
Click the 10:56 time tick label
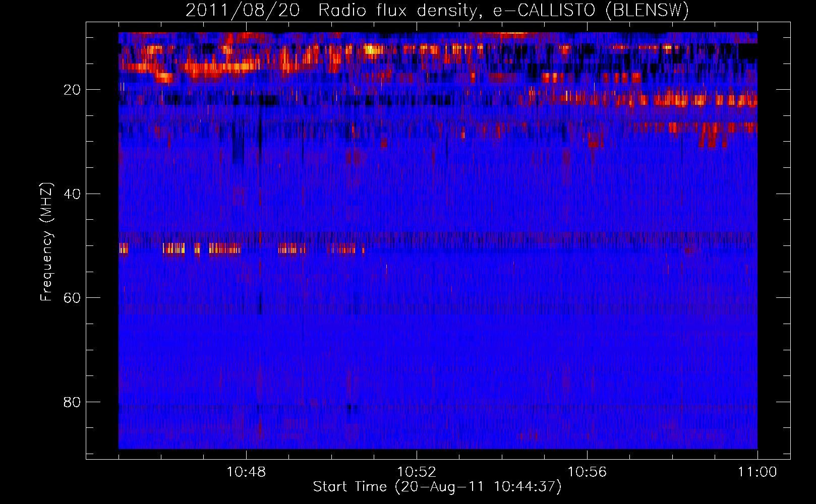click(x=587, y=472)
